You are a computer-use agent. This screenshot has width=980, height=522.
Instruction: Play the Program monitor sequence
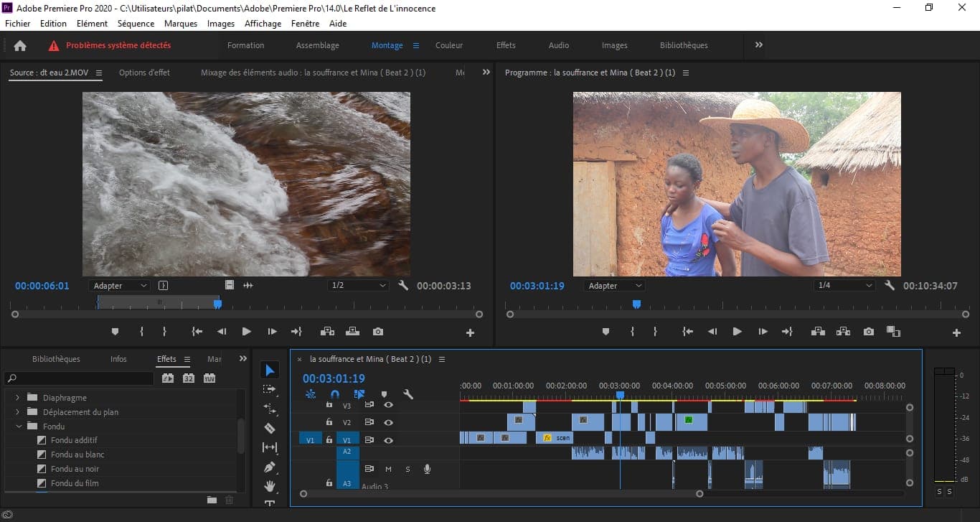point(737,332)
